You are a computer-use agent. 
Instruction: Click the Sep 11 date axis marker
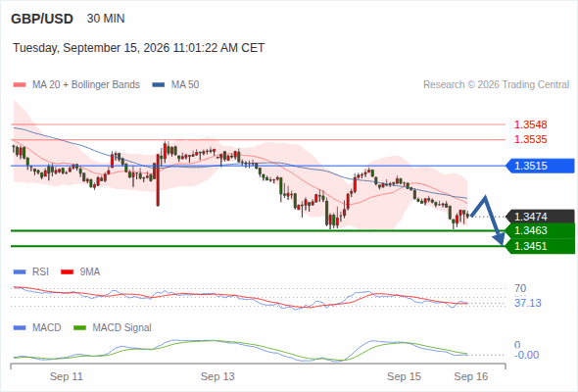67,376
